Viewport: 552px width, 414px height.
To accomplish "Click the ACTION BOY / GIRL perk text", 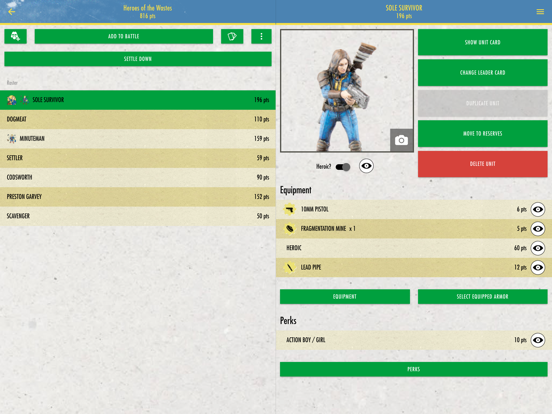I will pos(306,340).
